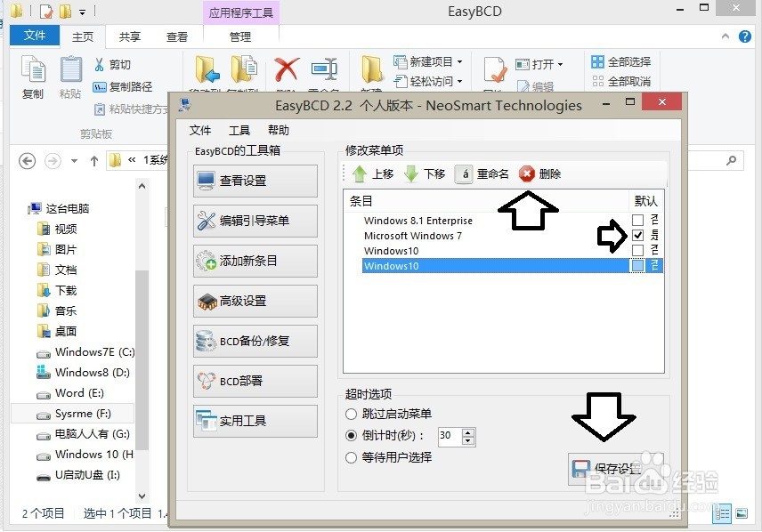Screen dimensions: 762x532
Task: Decrease the countdown seconds stepper
Action: coord(468,440)
